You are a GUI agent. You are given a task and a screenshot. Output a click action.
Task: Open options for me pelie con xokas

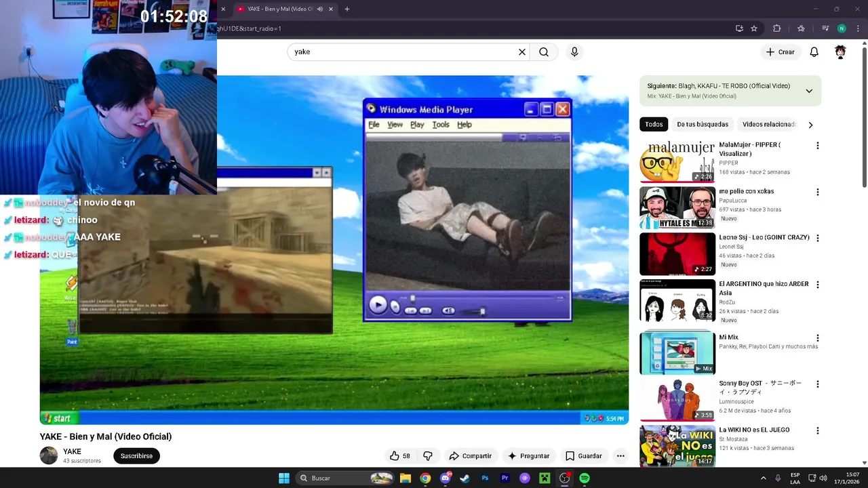pos(817,192)
